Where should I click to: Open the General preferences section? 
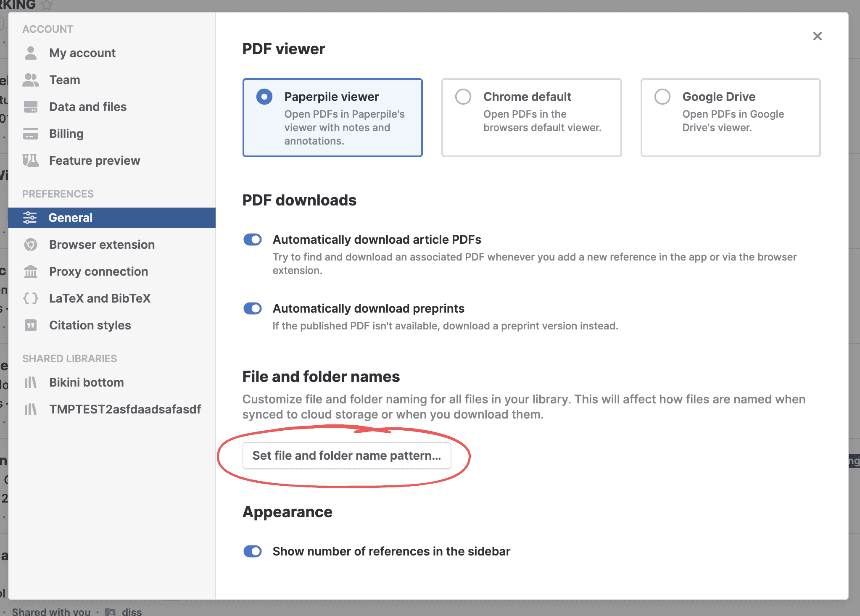[70, 218]
